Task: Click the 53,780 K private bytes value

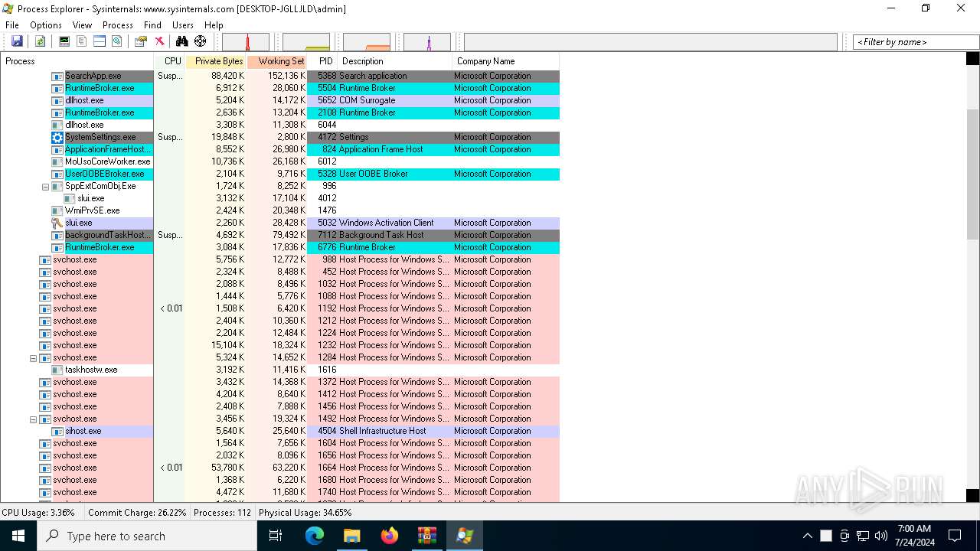Action: tap(227, 468)
